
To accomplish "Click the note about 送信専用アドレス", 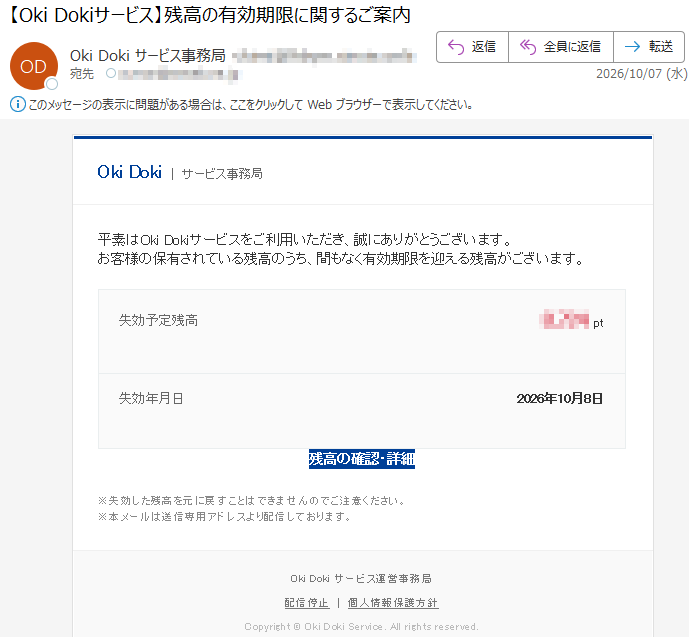I will 224,517.
